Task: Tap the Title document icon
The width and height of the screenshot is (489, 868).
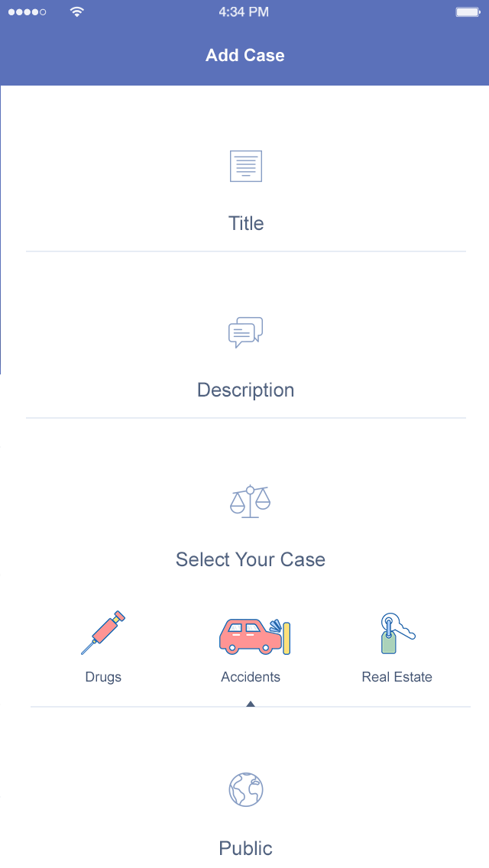Action: click(x=246, y=166)
